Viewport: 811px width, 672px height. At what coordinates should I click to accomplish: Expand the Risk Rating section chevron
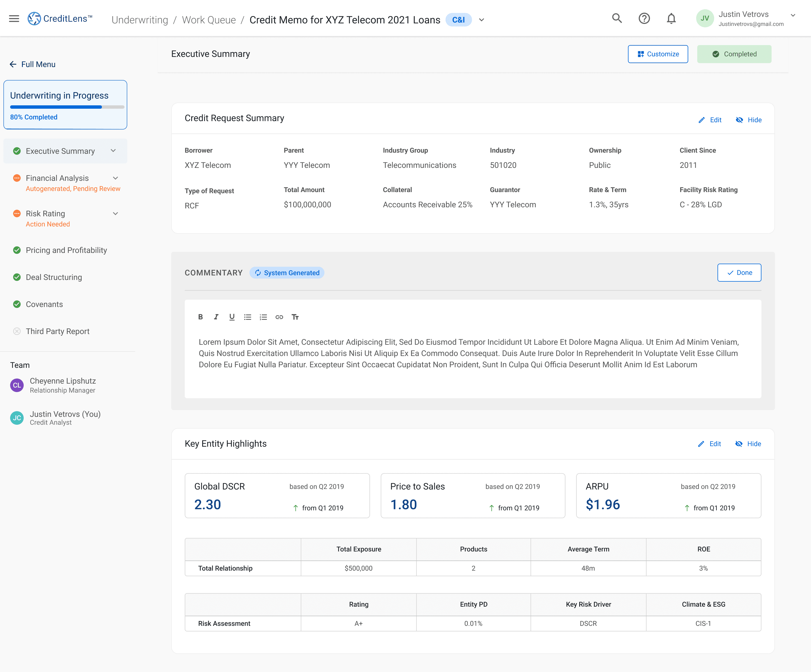[115, 213]
